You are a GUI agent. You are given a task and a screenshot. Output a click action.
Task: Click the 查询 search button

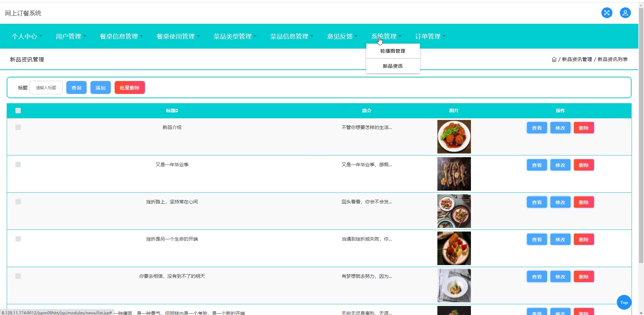click(76, 87)
